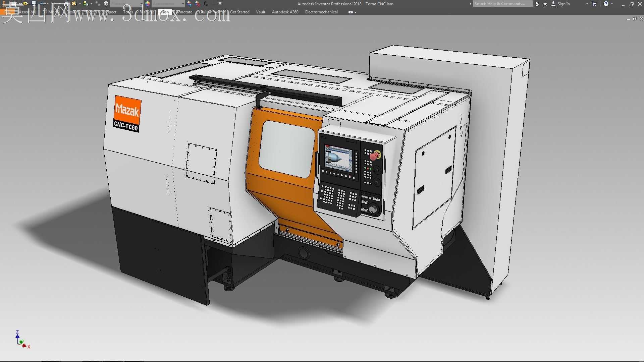This screenshot has height=362, width=644.
Task: Open the Communication Center satellite icon
Action: coord(537,4)
